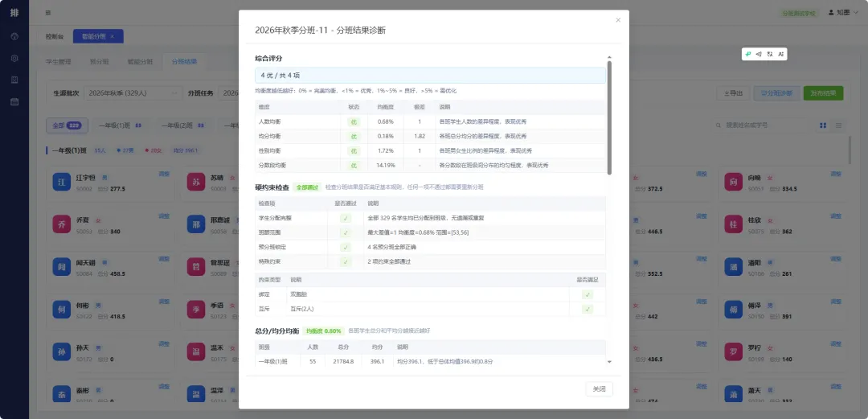868x419 pixels.
Task: Click the 何 avatar of 何彬
Action: (x=61, y=310)
